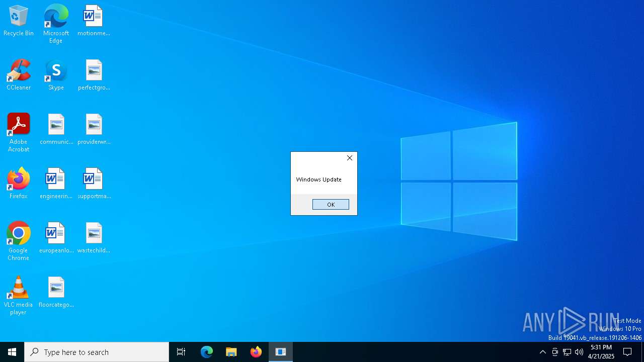Select the europeanlo... Word document

pos(56,238)
